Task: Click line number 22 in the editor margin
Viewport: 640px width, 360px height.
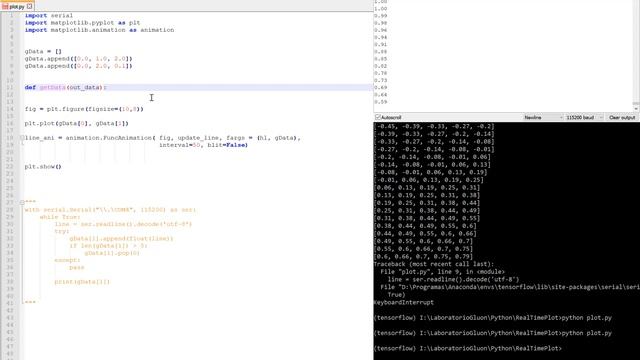Action: pyautogui.click(x=11, y=167)
